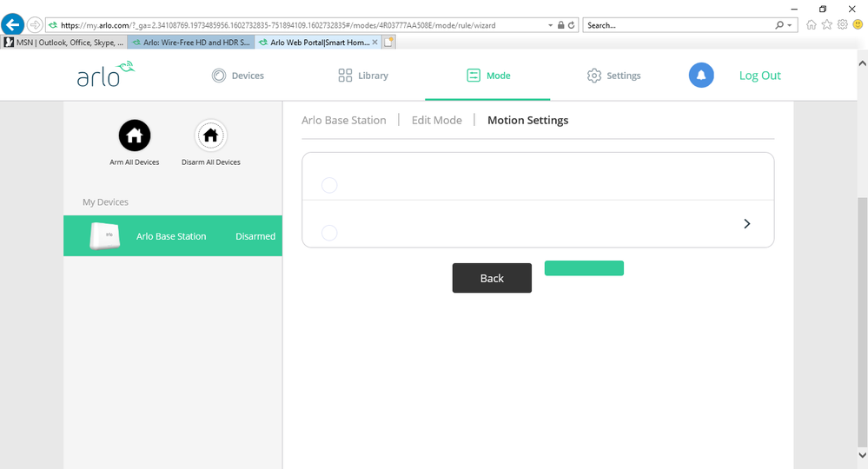Open the Library tab

[x=363, y=76]
